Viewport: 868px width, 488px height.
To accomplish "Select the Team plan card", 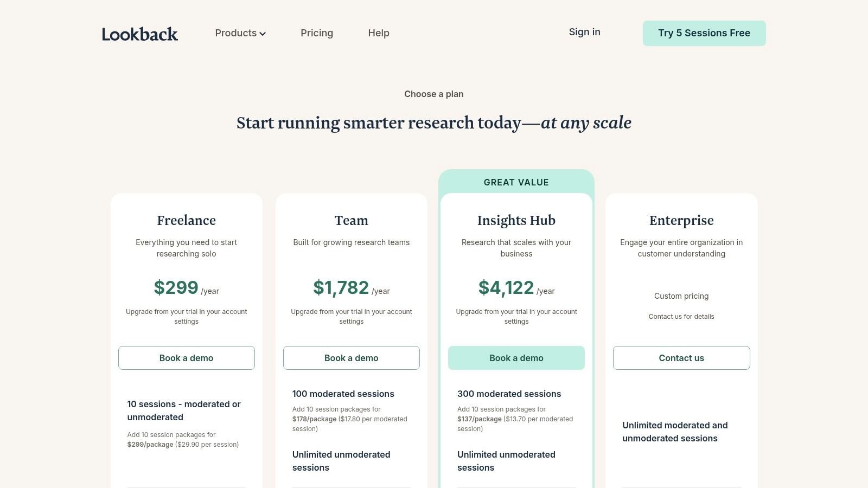I will pos(351,221).
